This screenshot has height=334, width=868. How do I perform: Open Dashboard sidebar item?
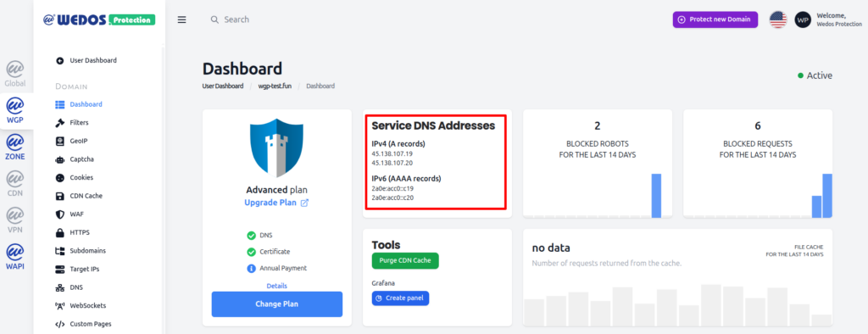click(x=79, y=104)
